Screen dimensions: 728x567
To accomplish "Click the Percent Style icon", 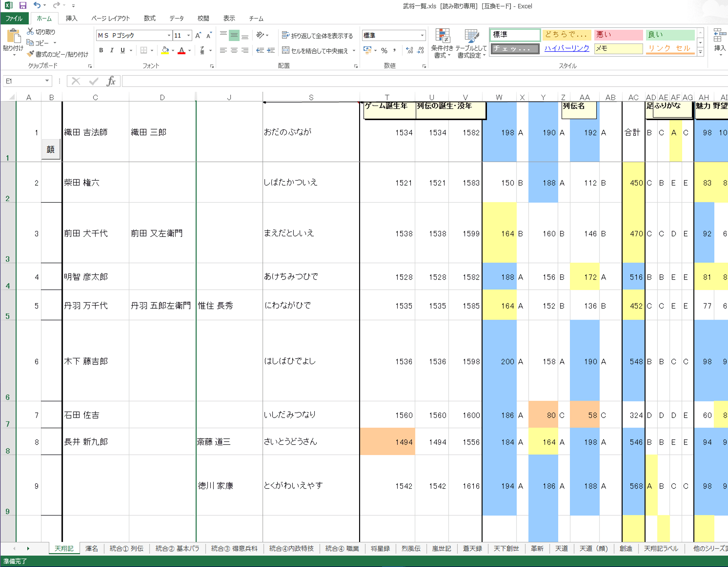I will pos(384,50).
